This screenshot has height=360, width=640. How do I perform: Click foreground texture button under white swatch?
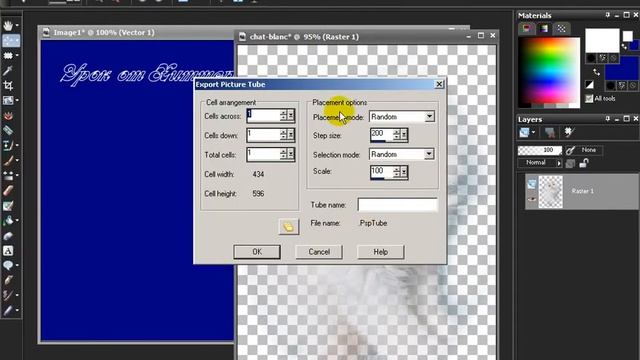[x=602, y=58]
